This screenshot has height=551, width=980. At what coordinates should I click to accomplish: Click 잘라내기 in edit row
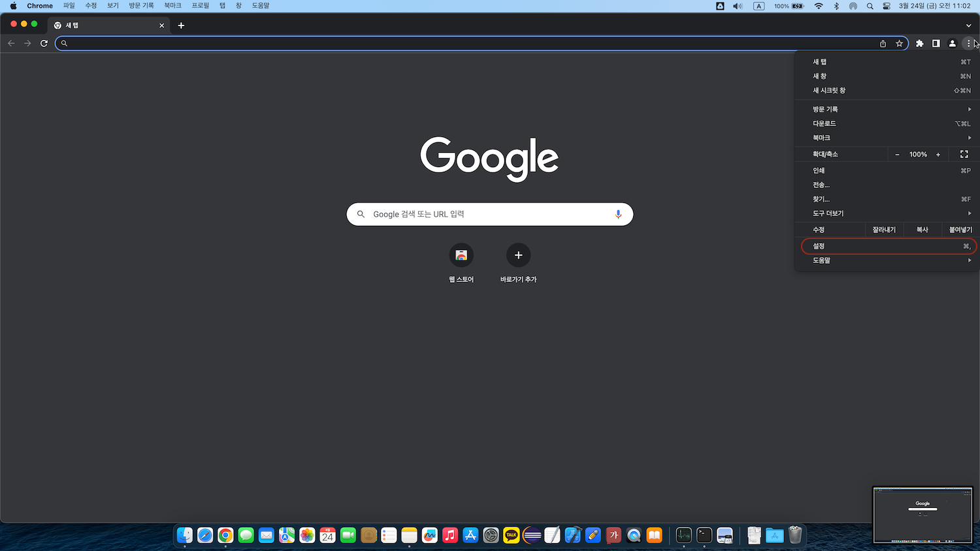point(884,230)
